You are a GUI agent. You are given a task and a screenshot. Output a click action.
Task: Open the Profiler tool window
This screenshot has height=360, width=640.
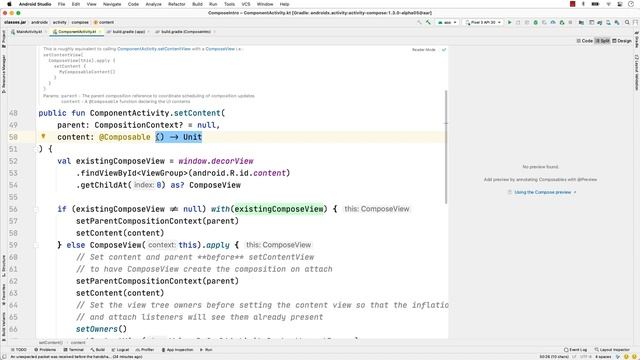point(145,350)
